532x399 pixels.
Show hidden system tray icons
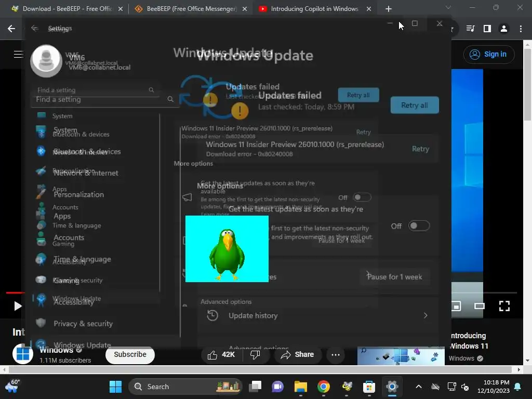(419, 387)
